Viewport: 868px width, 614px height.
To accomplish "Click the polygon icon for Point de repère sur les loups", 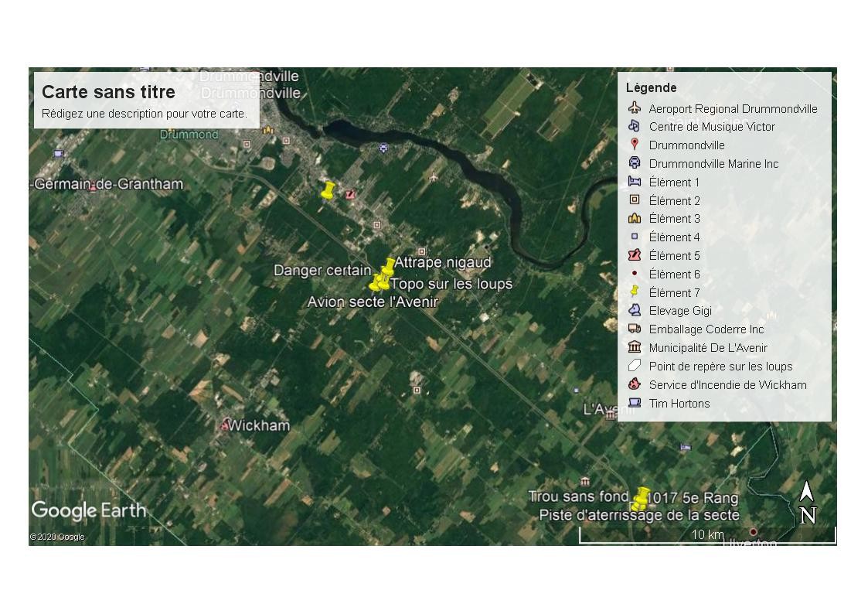I will point(635,367).
